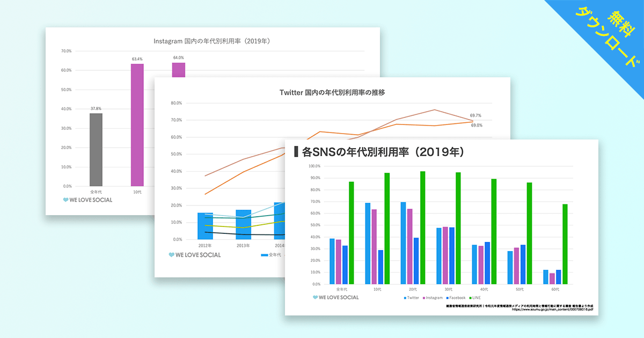Screen dimensions: 644x338
Task: Click the 69.0% line label
Action: point(477,125)
